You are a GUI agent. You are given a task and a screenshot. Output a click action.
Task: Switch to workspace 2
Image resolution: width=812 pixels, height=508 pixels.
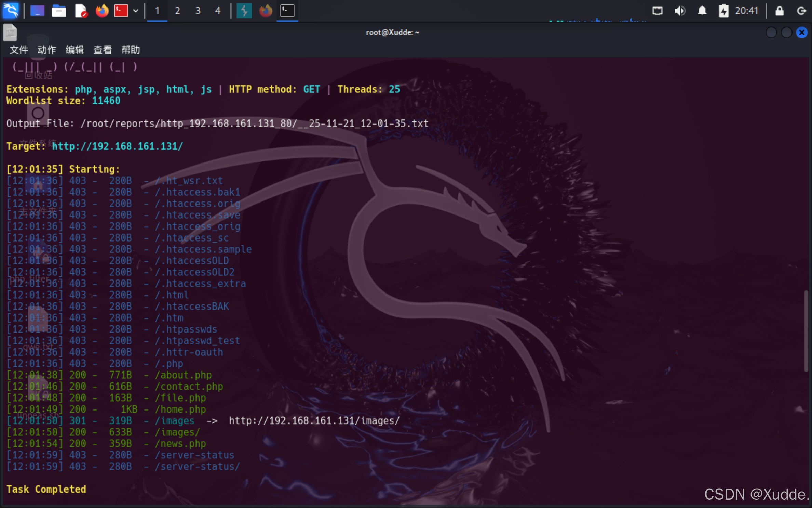(x=177, y=11)
